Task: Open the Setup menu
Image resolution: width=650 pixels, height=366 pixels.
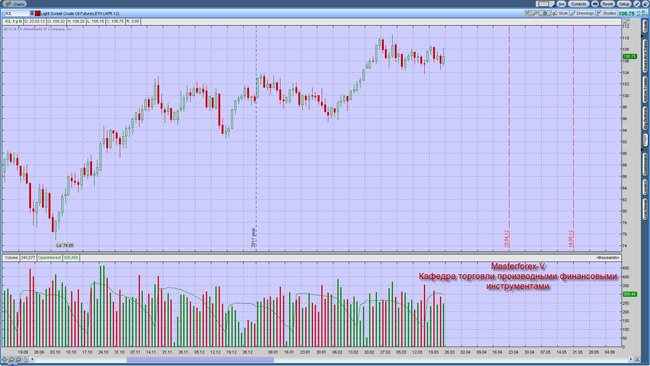Action: point(624,4)
